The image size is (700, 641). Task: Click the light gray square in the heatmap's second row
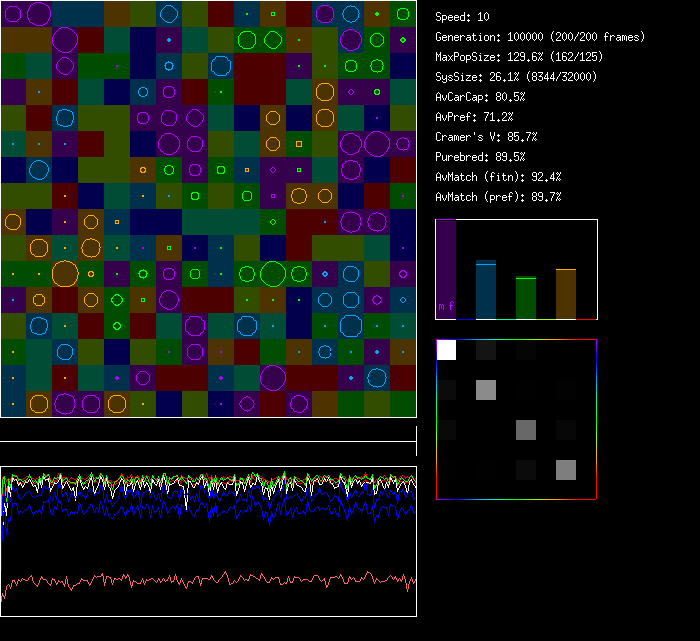[x=486, y=390]
